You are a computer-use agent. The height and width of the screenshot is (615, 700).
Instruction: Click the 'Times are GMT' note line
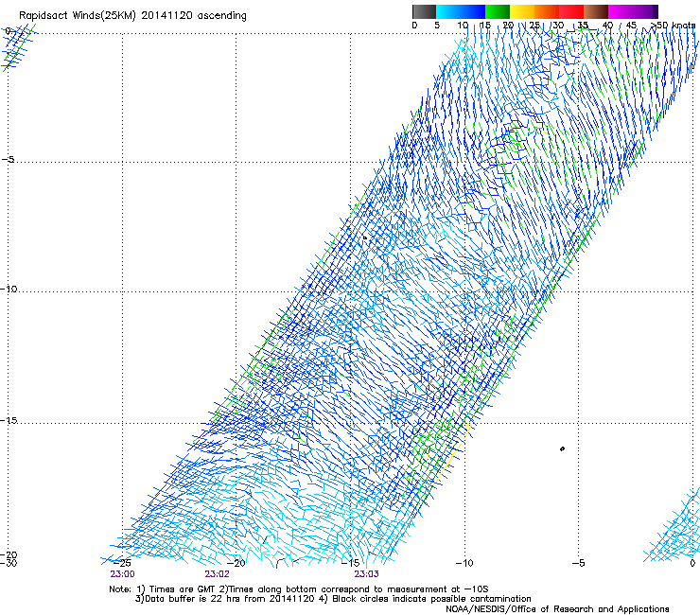(298, 589)
